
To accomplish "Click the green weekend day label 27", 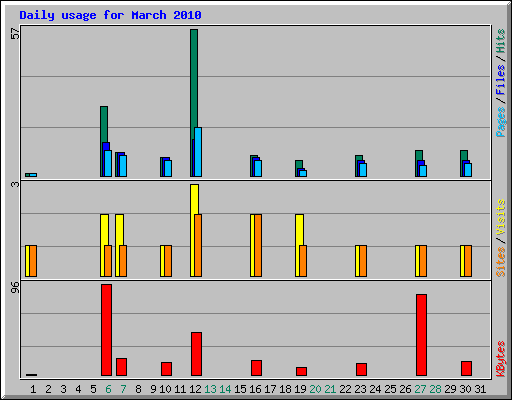I will tap(420, 389).
